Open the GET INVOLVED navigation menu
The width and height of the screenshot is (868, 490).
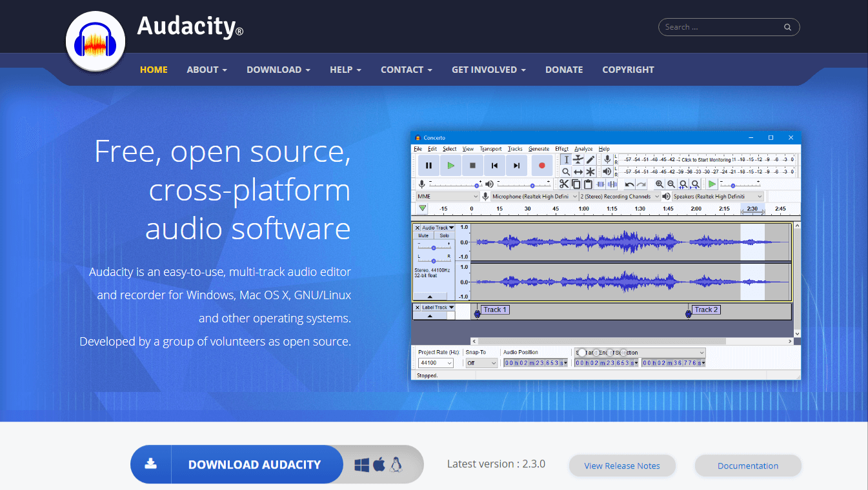489,70
